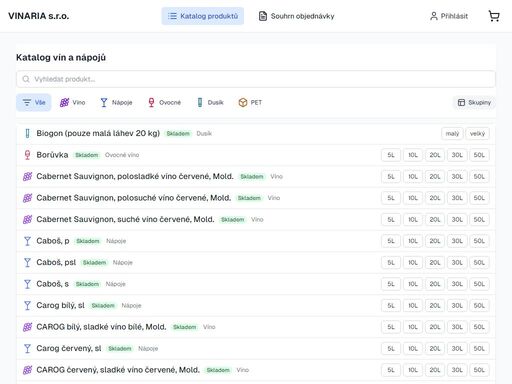Select 10L for Carog červený, sl
The width and height of the screenshot is (512, 384).
(x=413, y=348)
